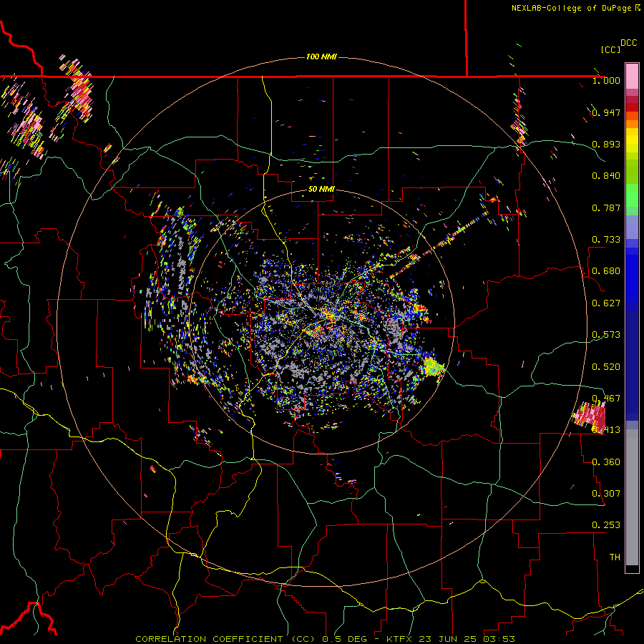
Task: Click the [CC] legend heading
Action: tap(610, 49)
